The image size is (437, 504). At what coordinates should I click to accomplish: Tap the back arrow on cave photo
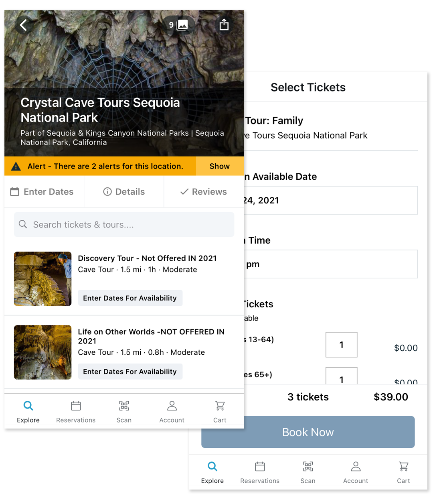tap(24, 25)
